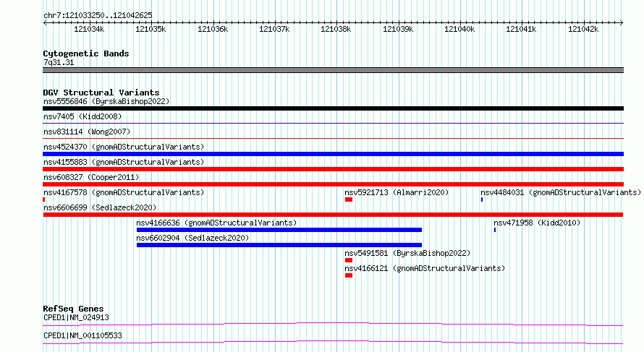Open variant nsv4155883 gnomAD label
The image size is (644, 352).
pos(124,162)
